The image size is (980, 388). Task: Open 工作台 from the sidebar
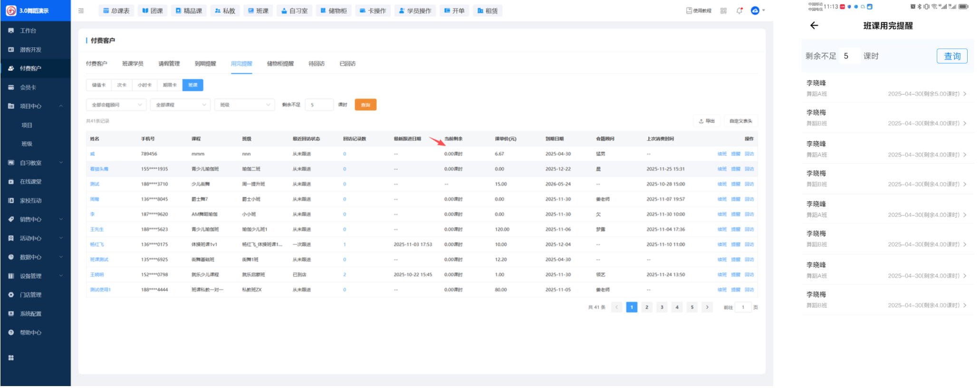pos(28,31)
